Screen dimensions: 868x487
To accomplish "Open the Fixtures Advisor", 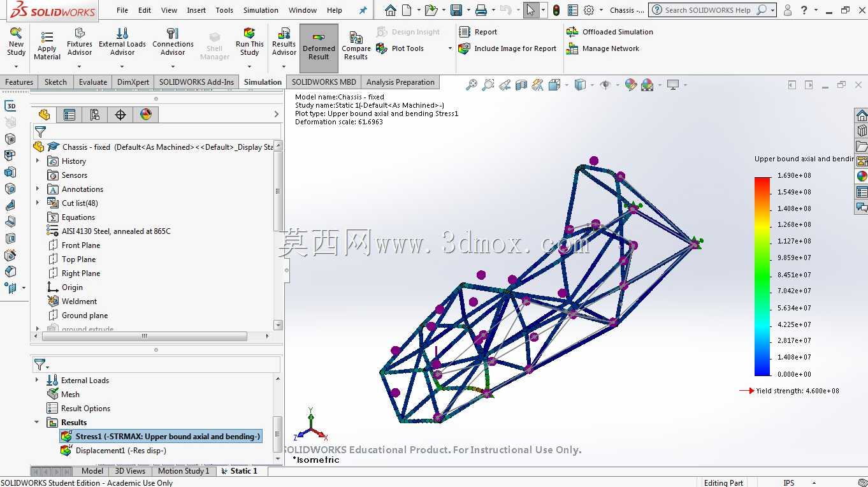I will point(80,42).
